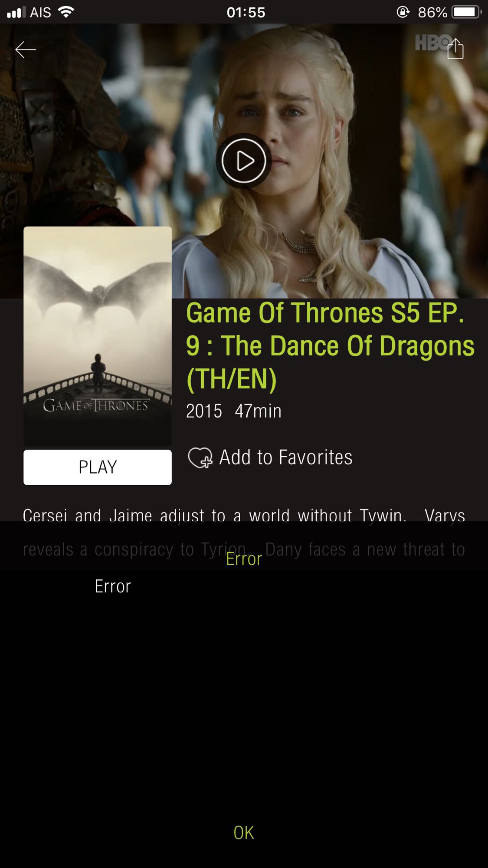
Task: Tap the back arrow
Action: pyautogui.click(x=26, y=50)
